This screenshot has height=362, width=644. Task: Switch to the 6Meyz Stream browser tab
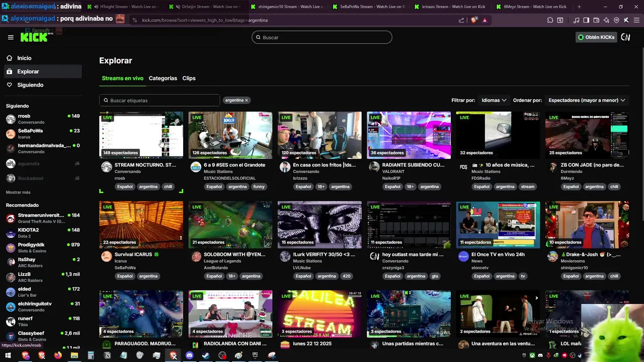coord(532,7)
